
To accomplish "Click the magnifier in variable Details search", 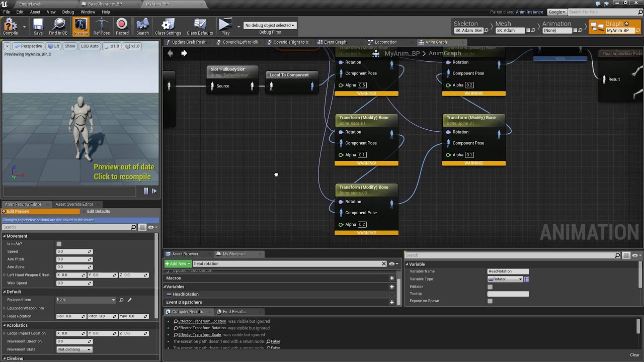I will (617, 255).
